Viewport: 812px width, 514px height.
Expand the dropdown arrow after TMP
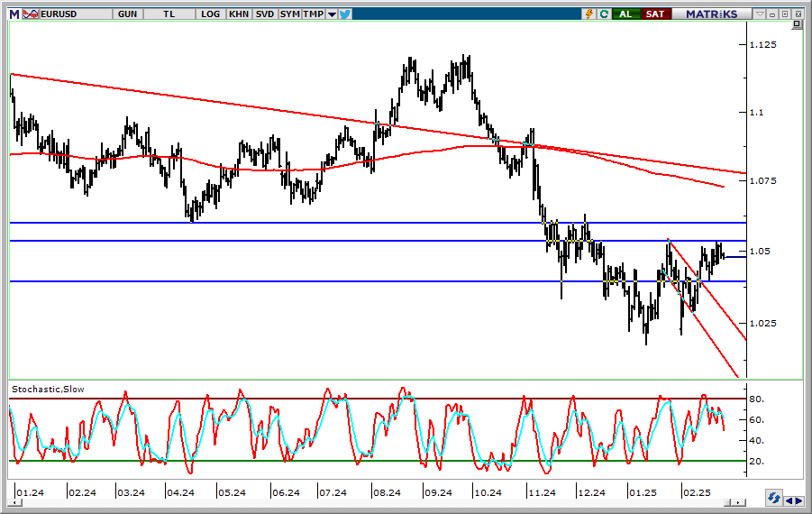[x=332, y=14]
